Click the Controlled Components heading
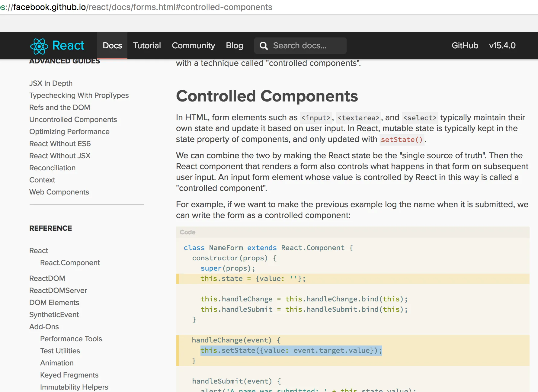This screenshot has height=392, width=538. [x=267, y=96]
